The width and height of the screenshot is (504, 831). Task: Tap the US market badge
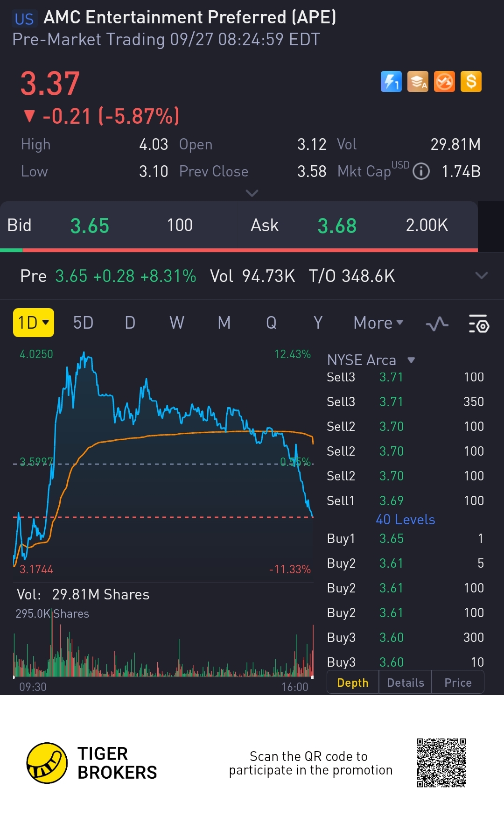click(x=24, y=19)
